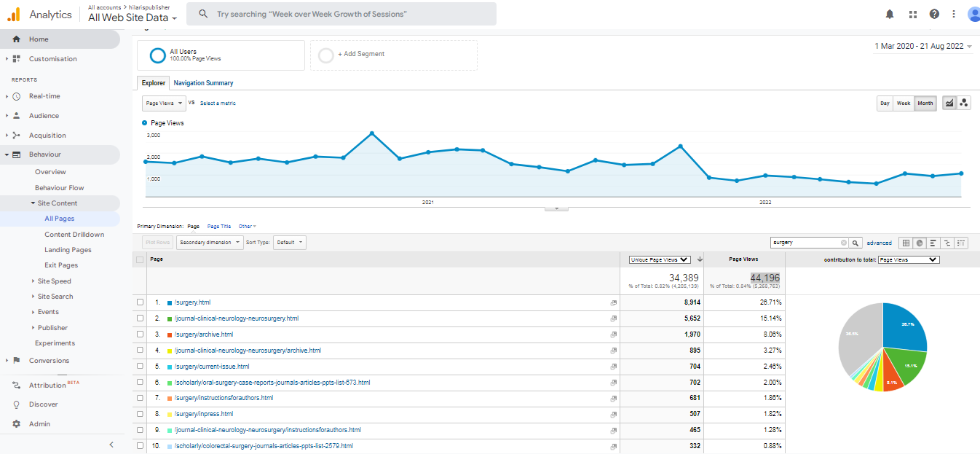Tick the checkbox for /surgery.html row

point(141,302)
